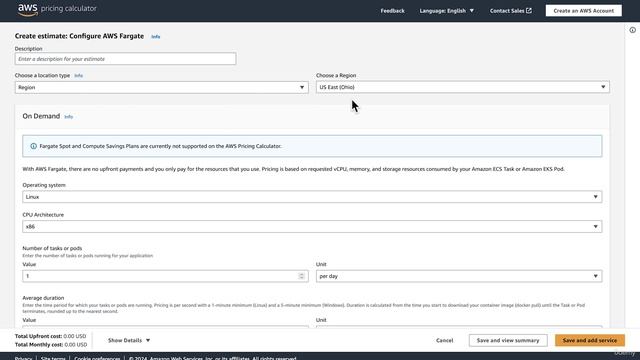
Task: Click the Description input field
Action: tap(125, 59)
